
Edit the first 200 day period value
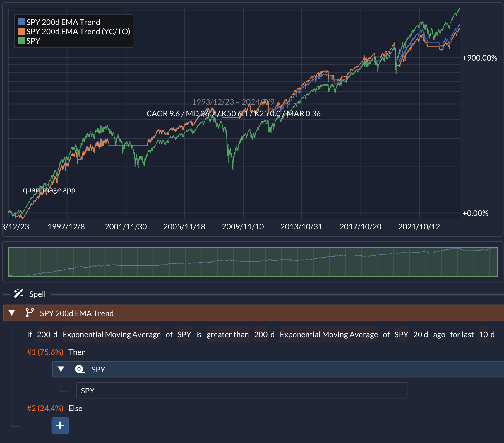point(44,334)
